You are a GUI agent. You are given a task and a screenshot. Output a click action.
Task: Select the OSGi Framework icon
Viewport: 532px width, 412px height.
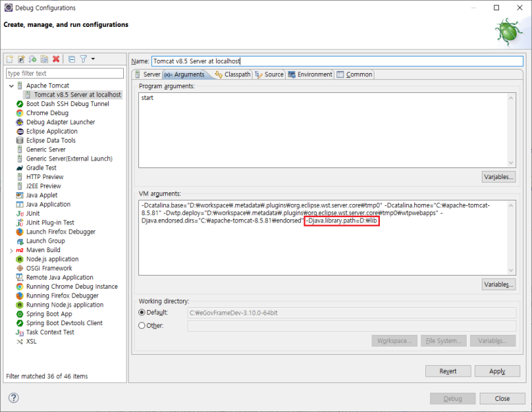pyautogui.click(x=20, y=268)
